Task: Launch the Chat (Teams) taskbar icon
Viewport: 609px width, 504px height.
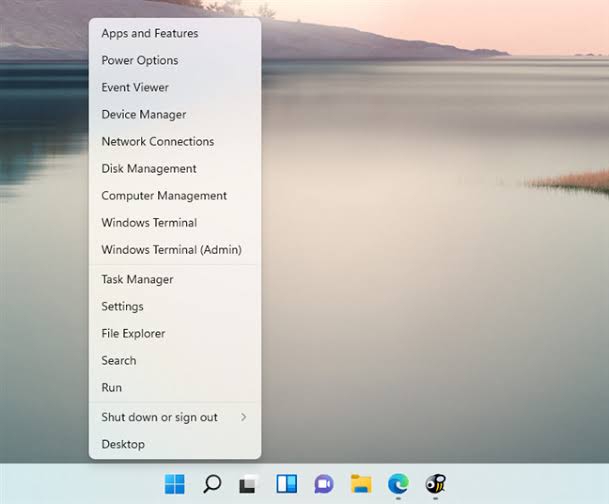Action: pos(324,484)
